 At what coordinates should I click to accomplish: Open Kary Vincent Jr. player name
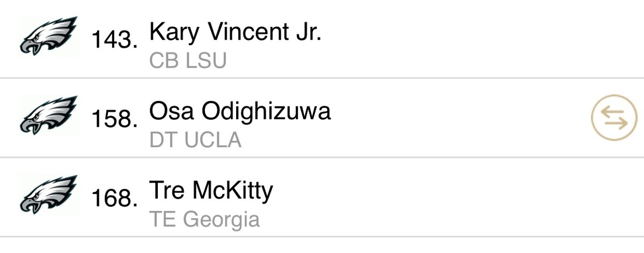pos(235,33)
